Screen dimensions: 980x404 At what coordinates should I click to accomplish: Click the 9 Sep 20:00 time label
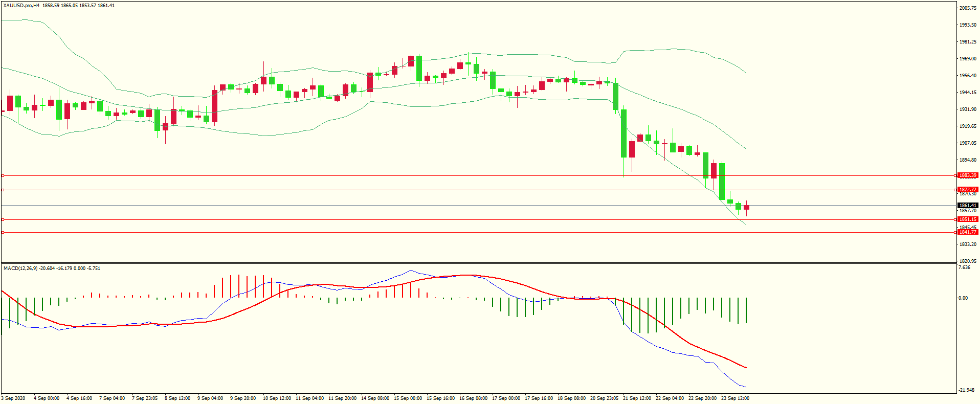coord(243,398)
